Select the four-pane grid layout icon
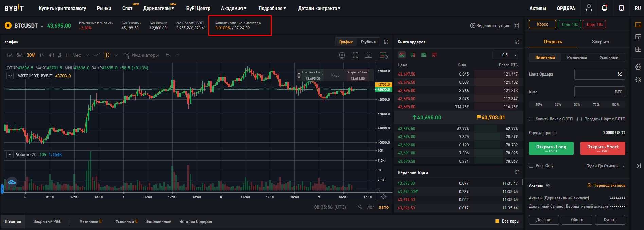Image resolution: width=644 pixels, height=230 pixels. pos(638,49)
